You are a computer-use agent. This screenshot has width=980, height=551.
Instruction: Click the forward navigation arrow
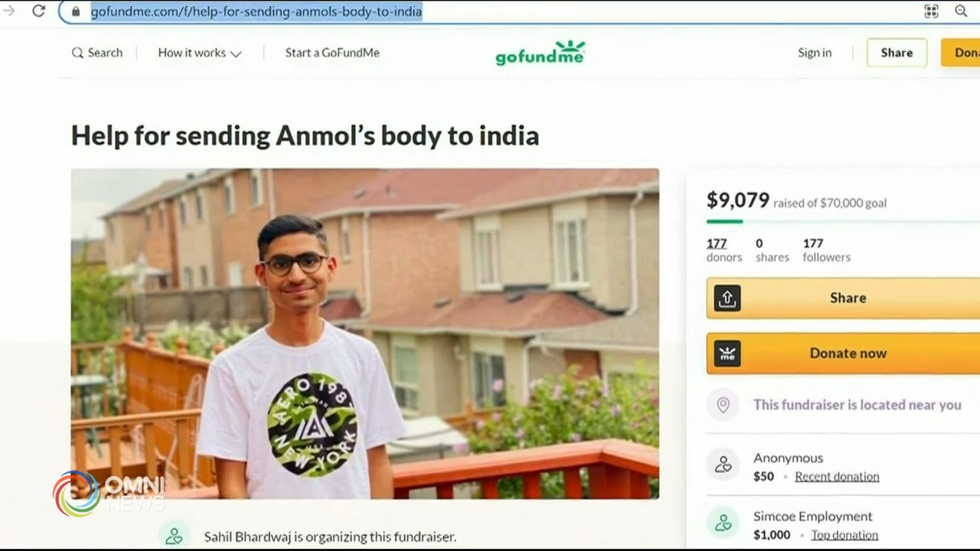(9, 11)
